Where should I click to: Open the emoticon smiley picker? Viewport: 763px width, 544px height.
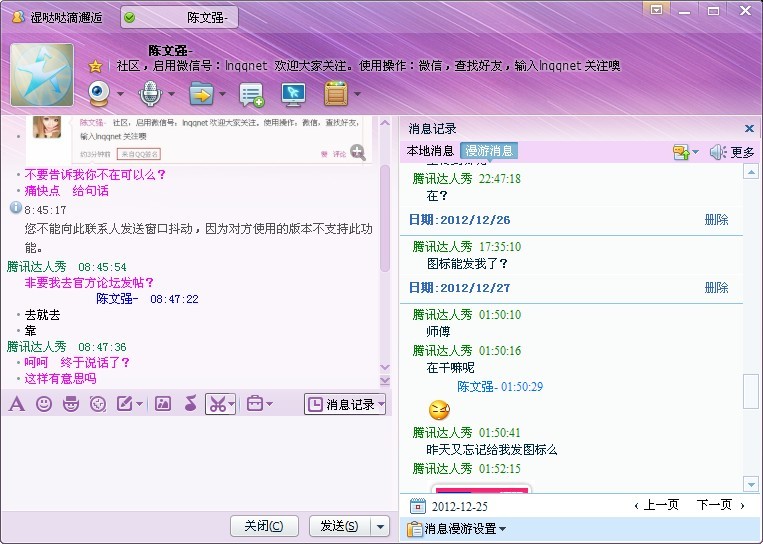[44, 404]
